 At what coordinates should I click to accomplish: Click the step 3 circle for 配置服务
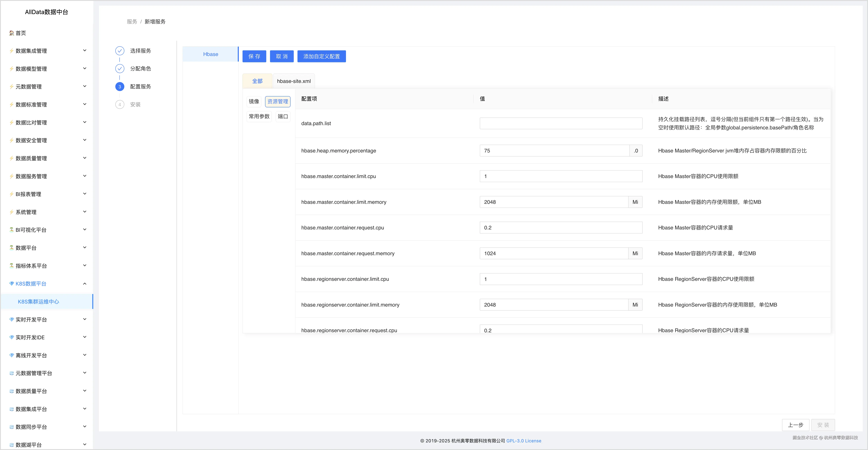pos(120,87)
